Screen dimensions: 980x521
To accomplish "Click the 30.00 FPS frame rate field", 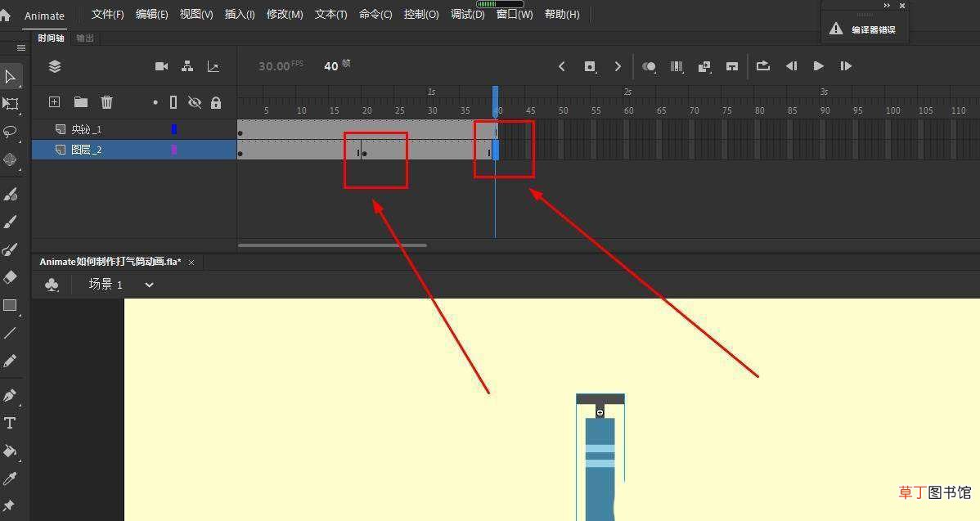I will [281, 65].
